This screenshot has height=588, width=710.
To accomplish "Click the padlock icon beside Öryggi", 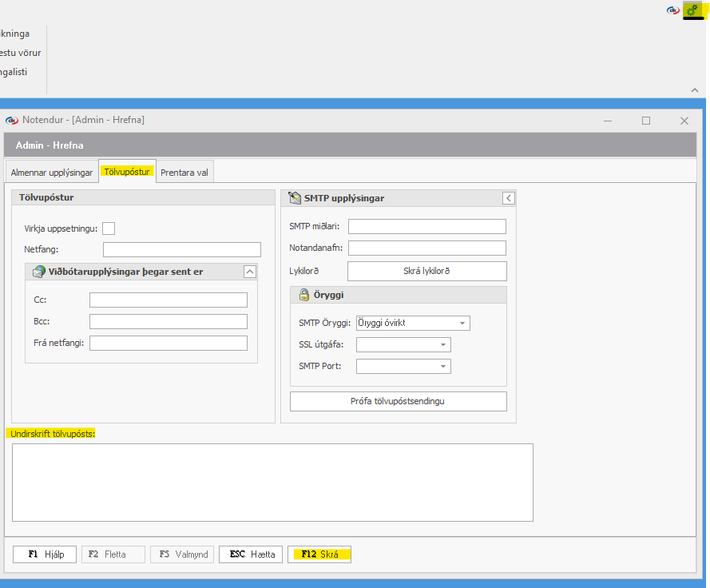I will 303,295.
